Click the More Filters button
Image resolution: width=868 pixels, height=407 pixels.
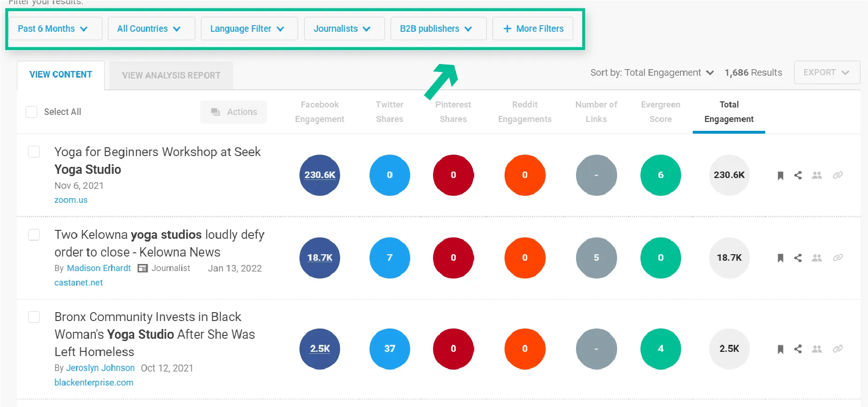point(533,29)
